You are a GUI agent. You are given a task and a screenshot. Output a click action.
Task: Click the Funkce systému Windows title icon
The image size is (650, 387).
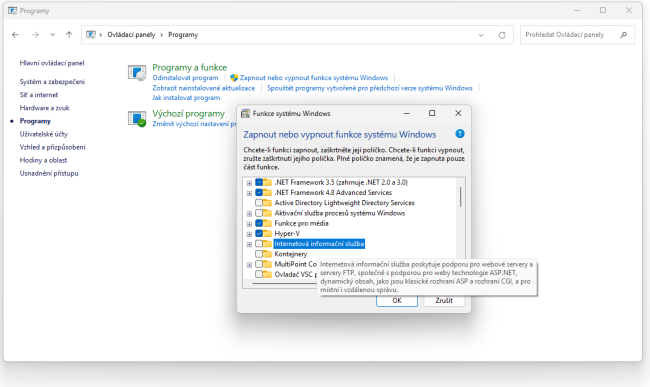click(245, 114)
